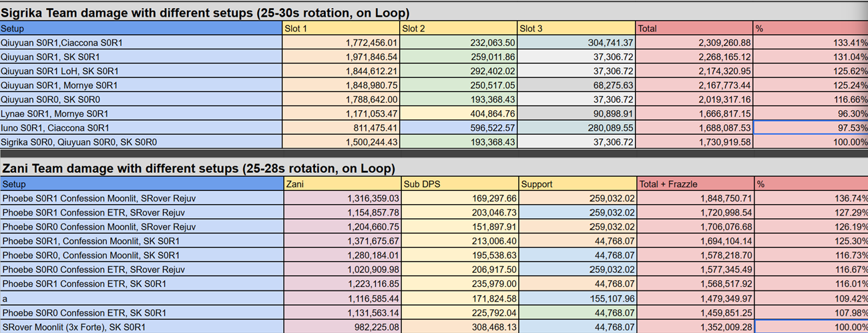Select the cell Qiuyuan S0R1, SK S0R1
The image size is (868, 333).
tap(141, 57)
